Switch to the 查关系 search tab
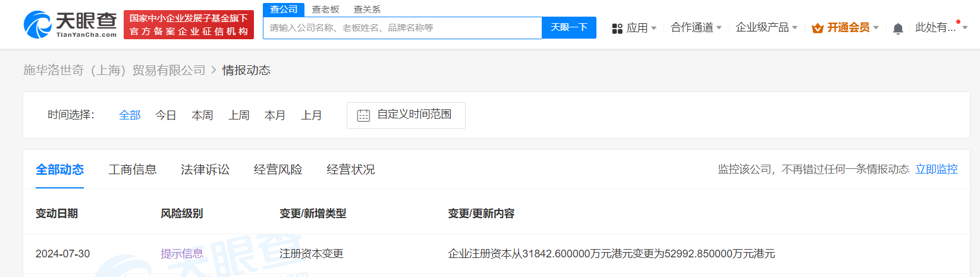980x277 pixels. (367, 10)
